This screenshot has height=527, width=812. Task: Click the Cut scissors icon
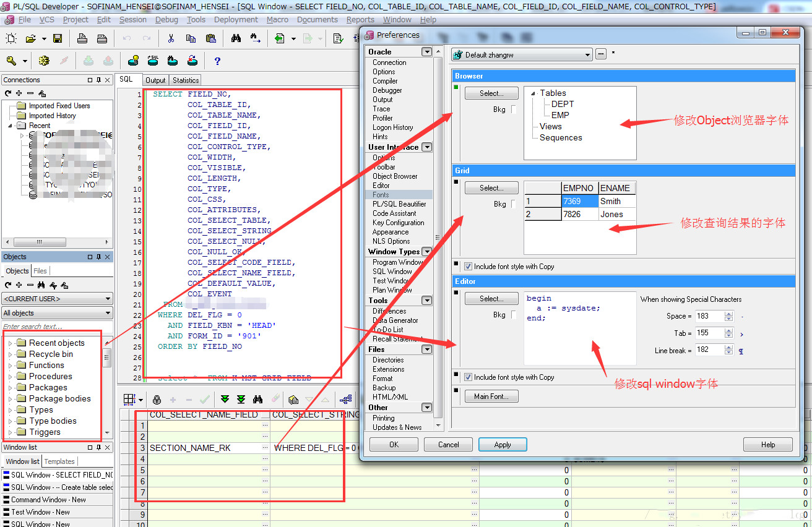pyautogui.click(x=171, y=38)
